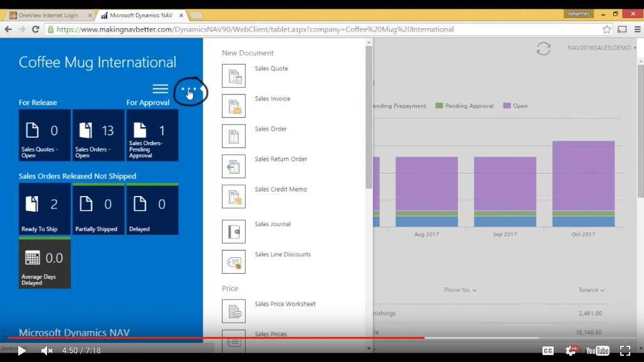
Task: Open the Average Days Delayed tile
Action: (x=45, y=262)
